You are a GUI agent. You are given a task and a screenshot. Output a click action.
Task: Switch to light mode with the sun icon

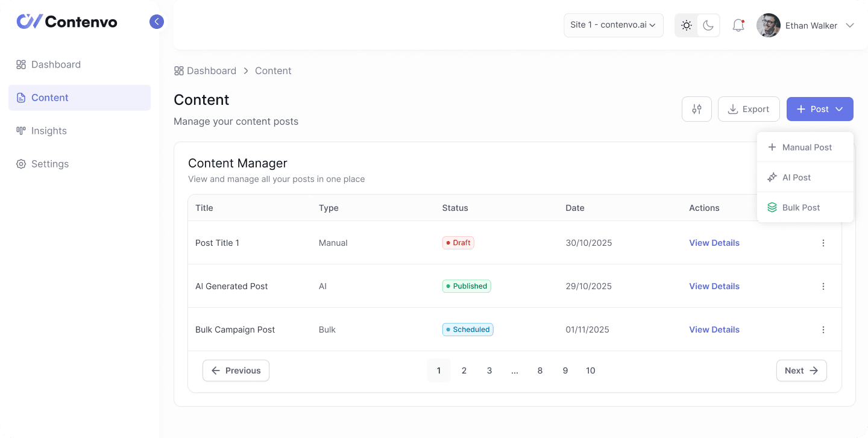686,25
